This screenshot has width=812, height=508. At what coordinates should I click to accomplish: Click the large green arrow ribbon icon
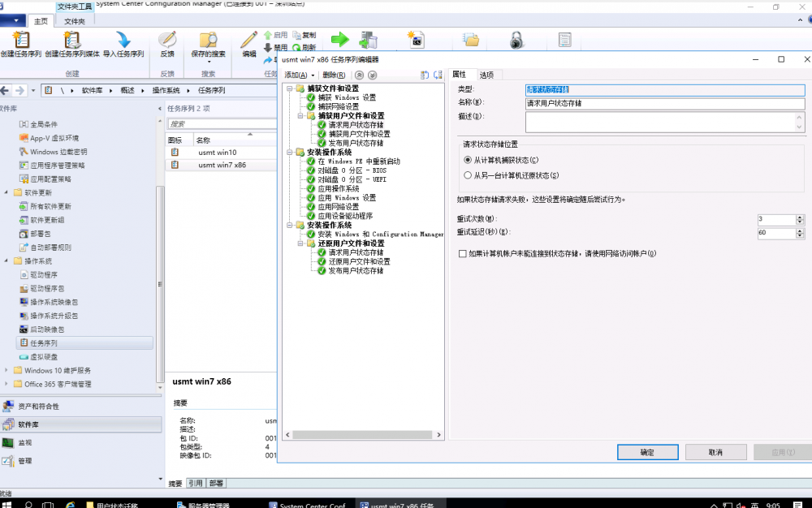pos(339,39)
